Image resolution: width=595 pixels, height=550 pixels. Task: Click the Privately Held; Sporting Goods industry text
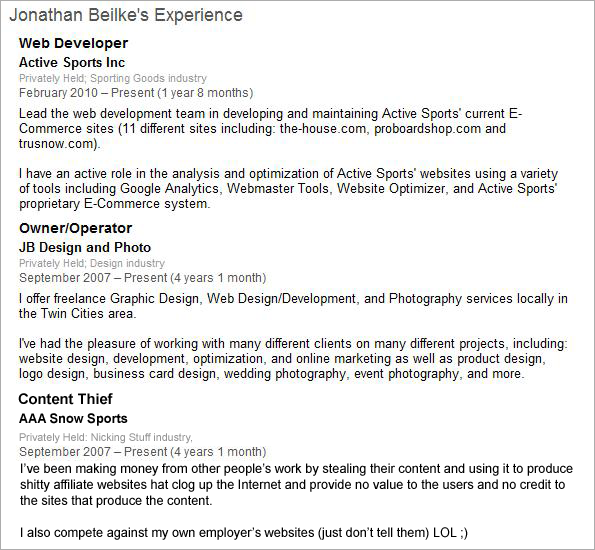tap(113, 78)
